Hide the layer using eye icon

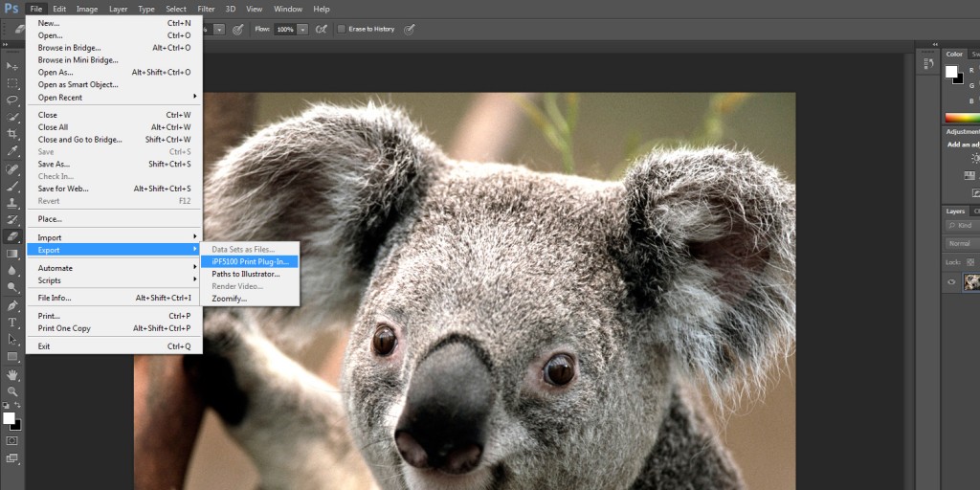pyautogui.click(x=951, y=282)
